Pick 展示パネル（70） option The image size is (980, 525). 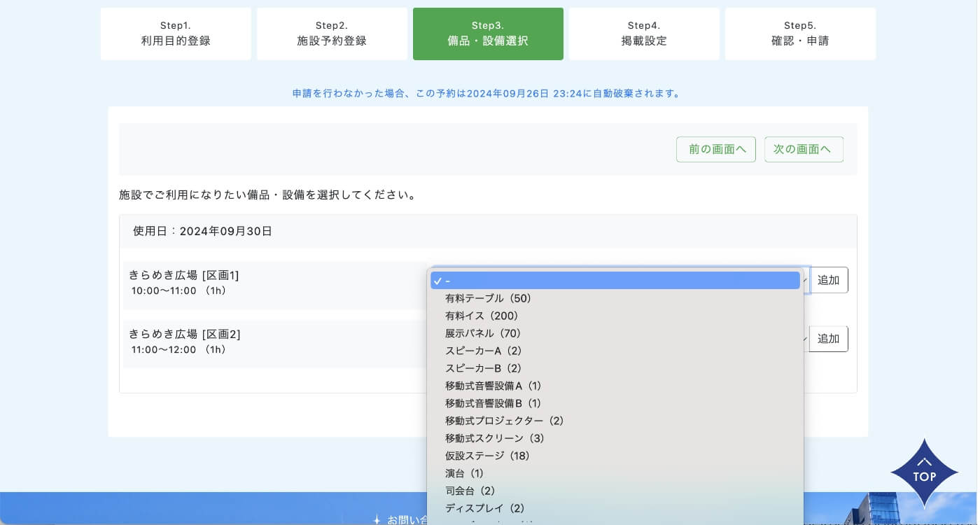[484, 333]
